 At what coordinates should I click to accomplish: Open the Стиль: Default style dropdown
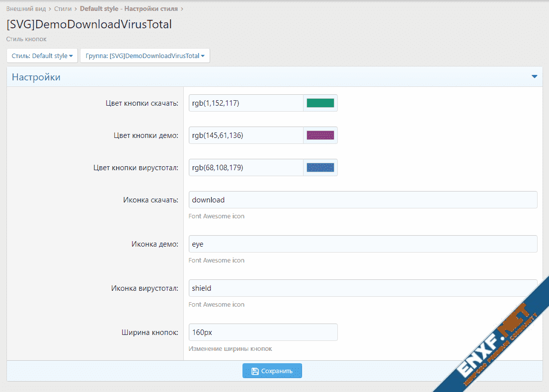point(42,56)
